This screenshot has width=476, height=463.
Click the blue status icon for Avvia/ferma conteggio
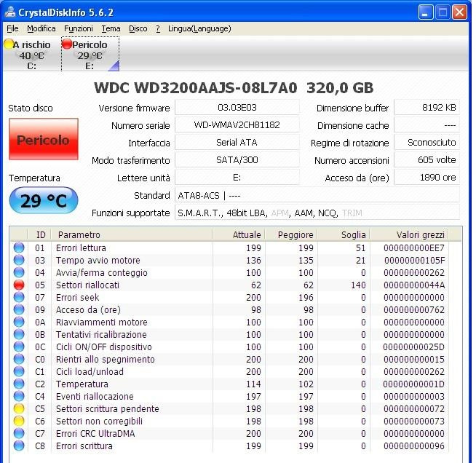[19, 273]
